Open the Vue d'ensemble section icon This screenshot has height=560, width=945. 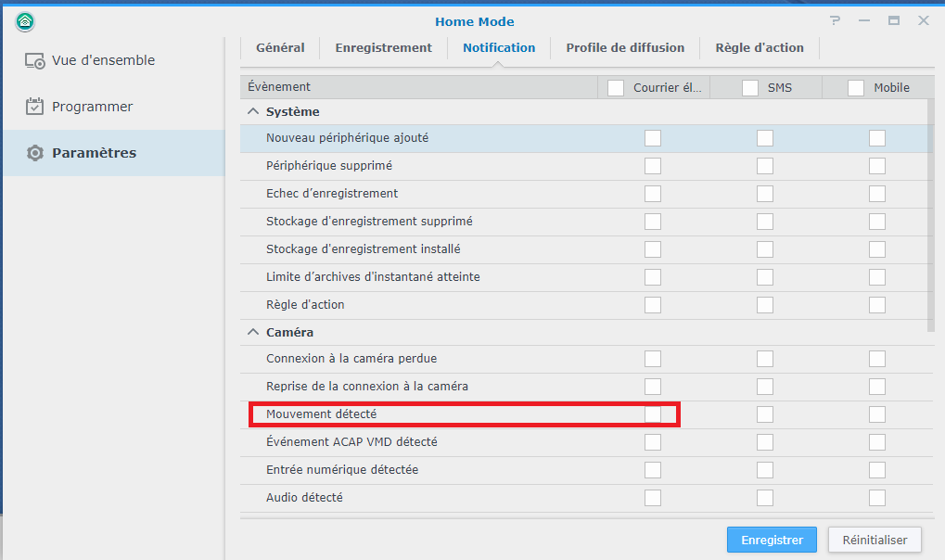pyautogui.click(x=35, y=60)
